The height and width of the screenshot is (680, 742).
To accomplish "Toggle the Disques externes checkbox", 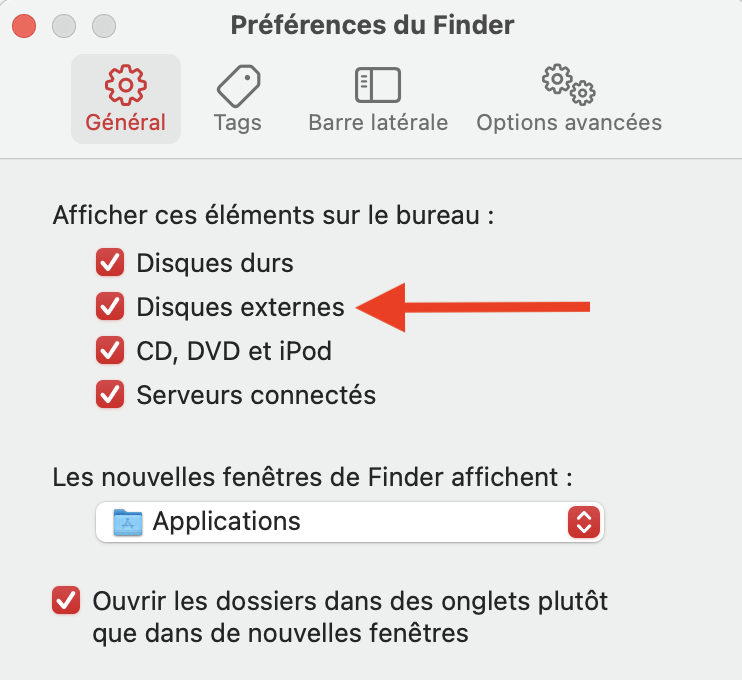I will click(109, 307).
